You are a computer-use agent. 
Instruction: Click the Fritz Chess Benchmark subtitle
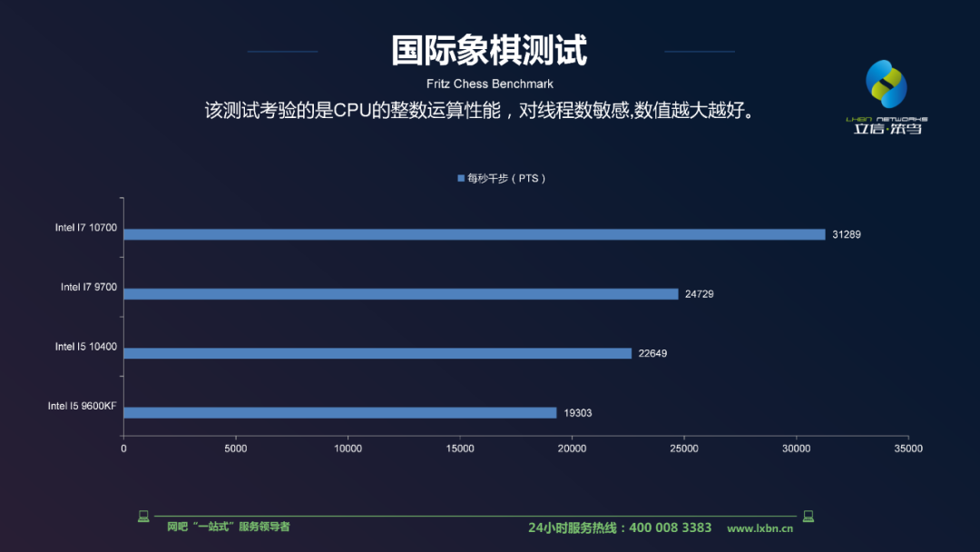pos(489,84)
